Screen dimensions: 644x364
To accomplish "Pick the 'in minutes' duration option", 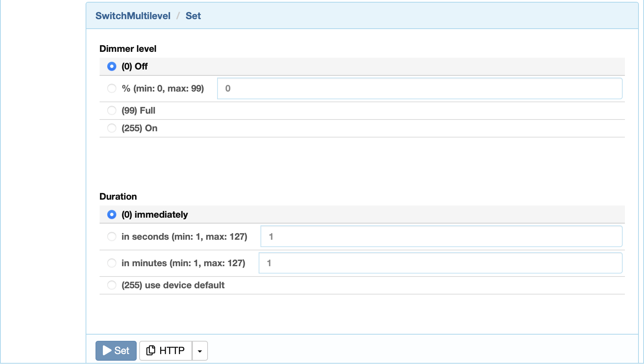I will (112, 263).
